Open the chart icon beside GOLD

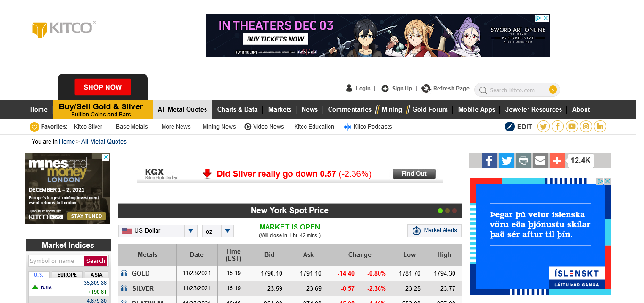click(x=124, y=273)
